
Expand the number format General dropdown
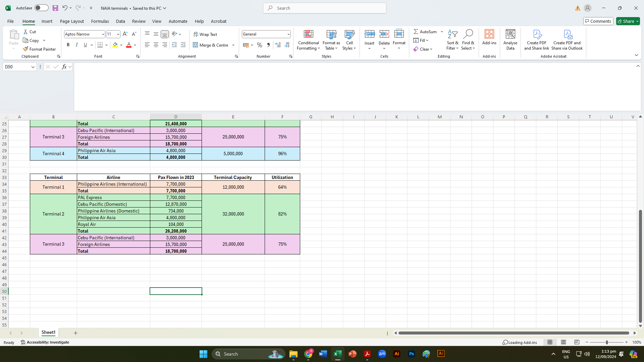288,34
